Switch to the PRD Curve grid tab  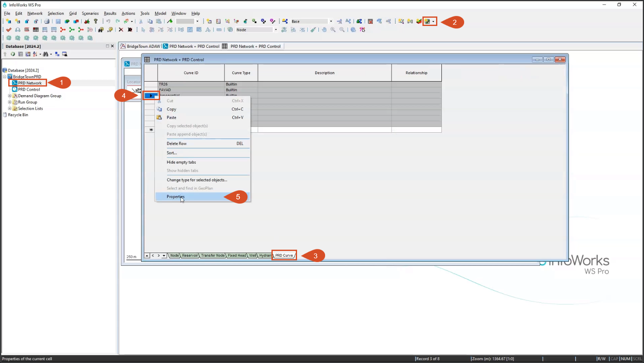pyautogui.click(x=284, y=255)
